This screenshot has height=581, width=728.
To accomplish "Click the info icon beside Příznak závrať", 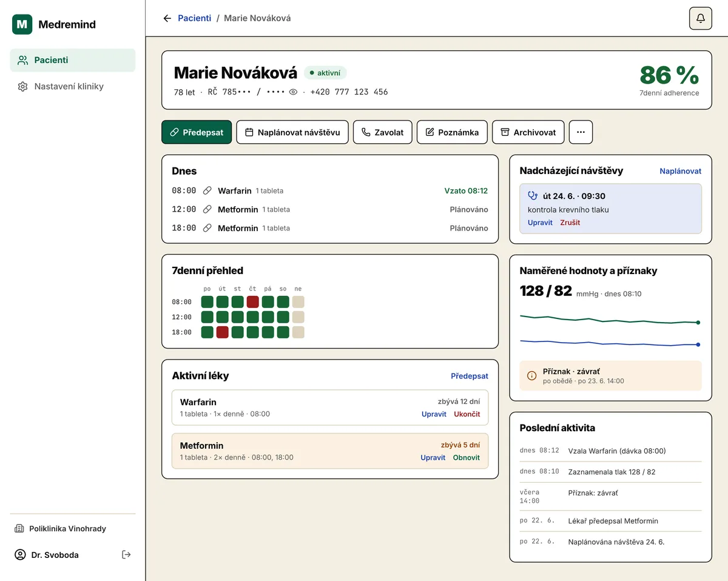I will (x=532, y=375).
